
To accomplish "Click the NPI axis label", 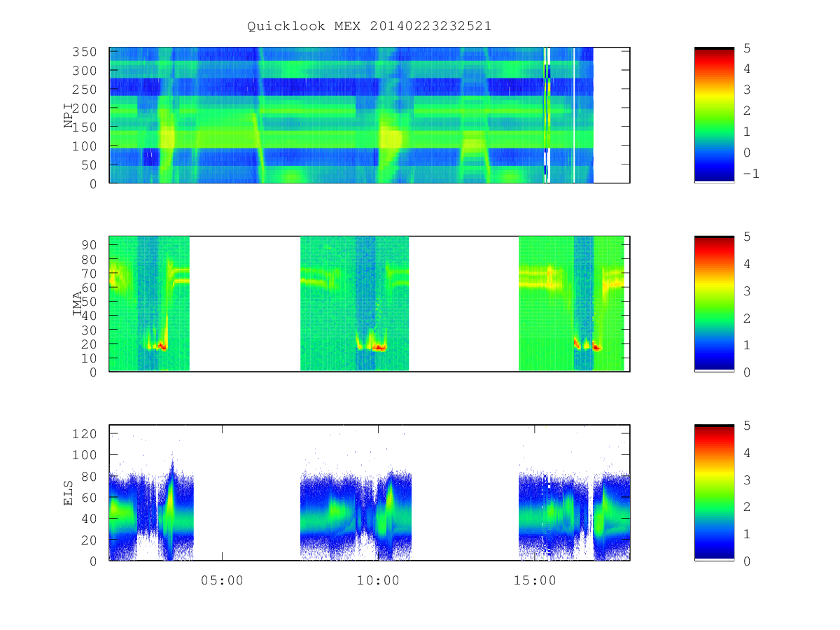I will tap(69, 115).
